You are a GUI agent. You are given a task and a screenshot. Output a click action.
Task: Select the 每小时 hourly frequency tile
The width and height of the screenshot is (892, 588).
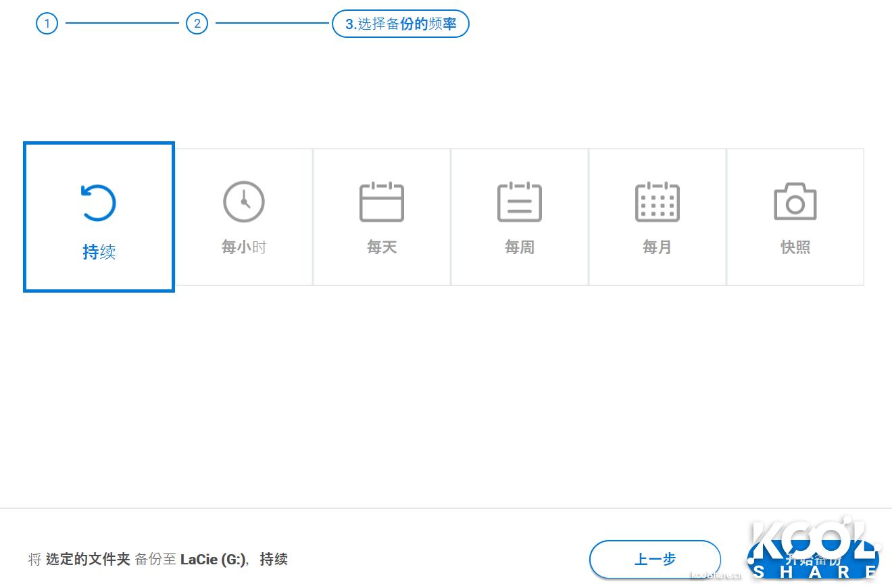tap(244, 216)
